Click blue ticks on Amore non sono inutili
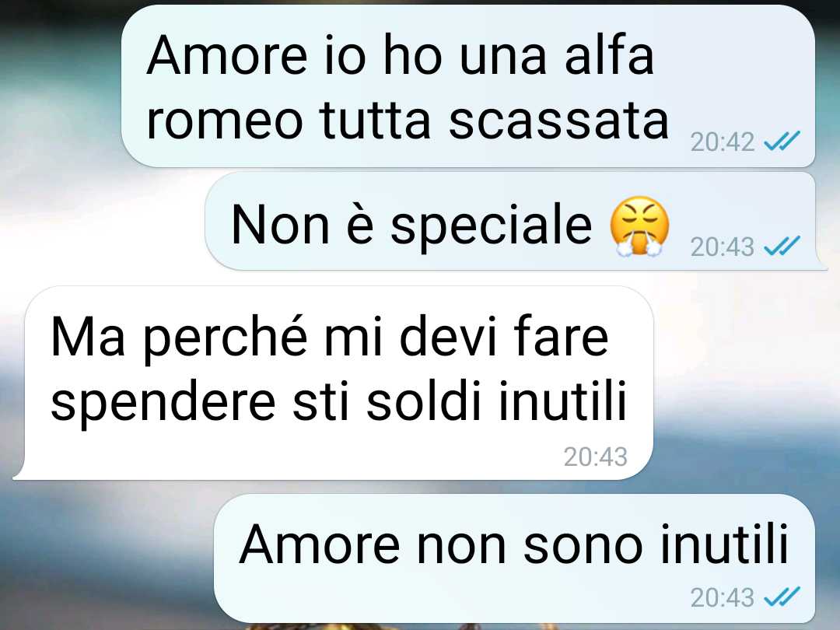 click(782, 597)
